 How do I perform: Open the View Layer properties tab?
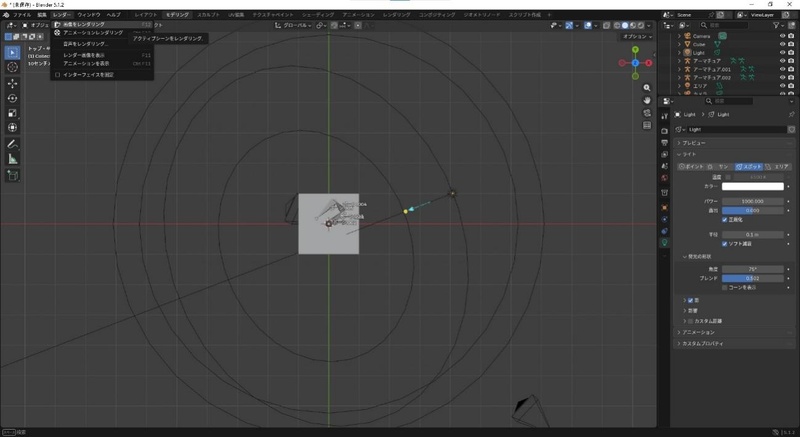coord(664,155)
